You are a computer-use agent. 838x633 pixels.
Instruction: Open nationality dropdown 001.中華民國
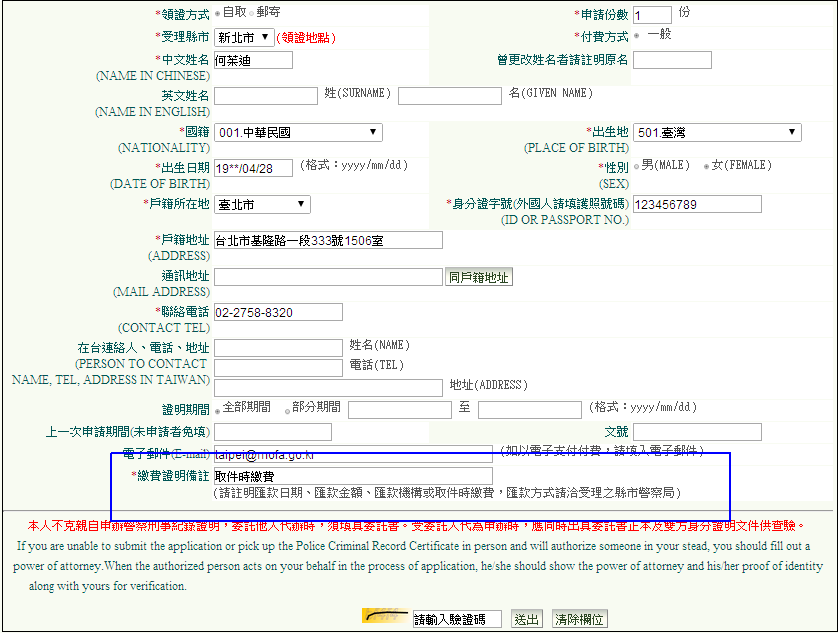tap(298, 133)
